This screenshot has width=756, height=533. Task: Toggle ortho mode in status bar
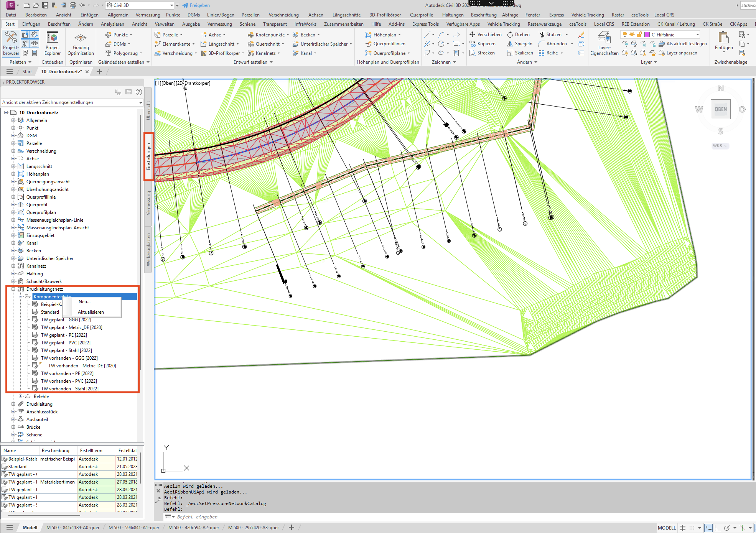(717, 528)
